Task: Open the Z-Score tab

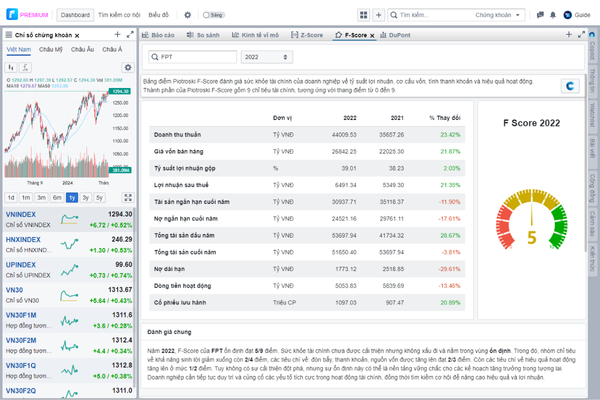Action: tap(307, 35)
